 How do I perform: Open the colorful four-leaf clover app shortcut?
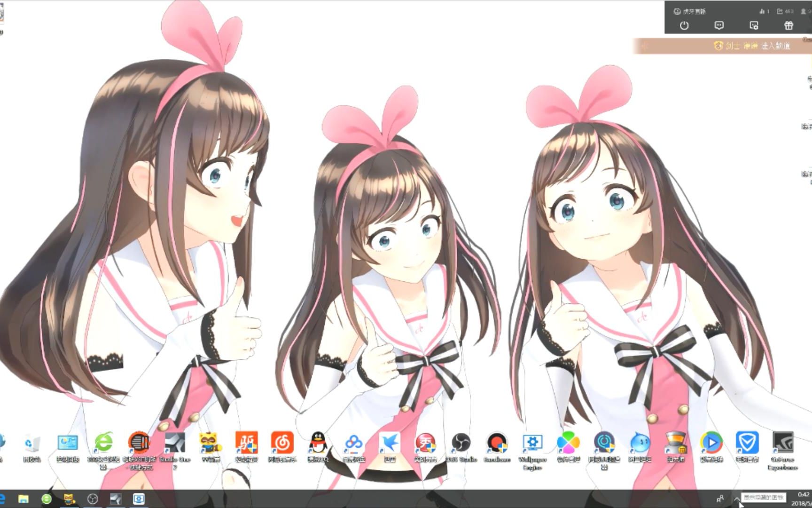tap(568, 448)
